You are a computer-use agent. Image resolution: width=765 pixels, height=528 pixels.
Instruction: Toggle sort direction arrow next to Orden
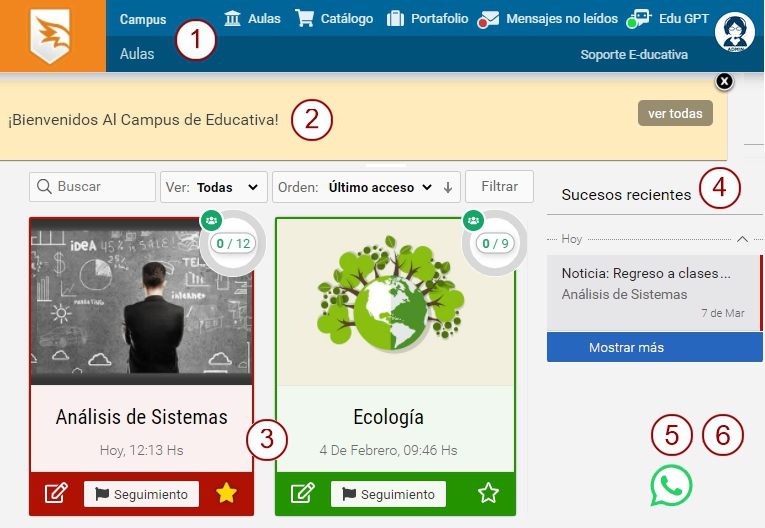448,187
